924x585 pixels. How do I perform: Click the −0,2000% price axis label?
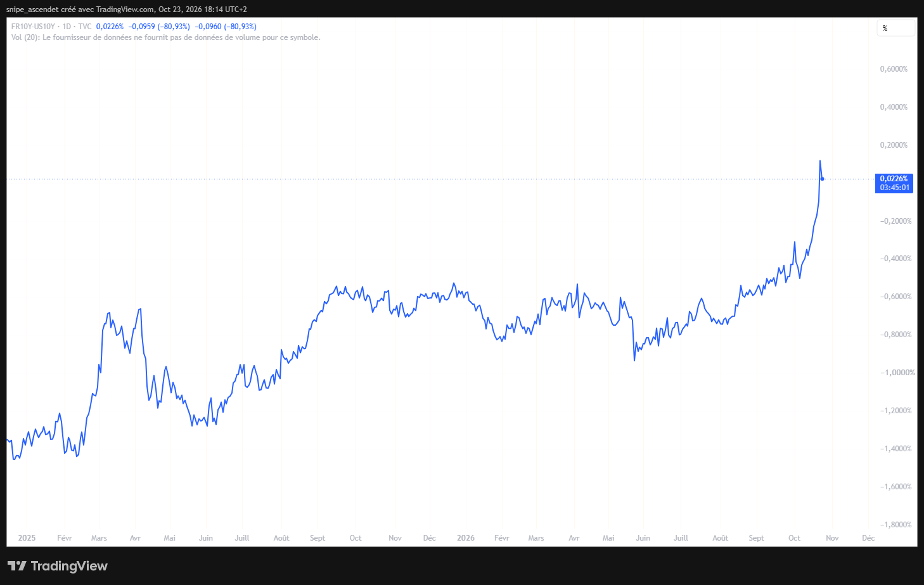895,221
